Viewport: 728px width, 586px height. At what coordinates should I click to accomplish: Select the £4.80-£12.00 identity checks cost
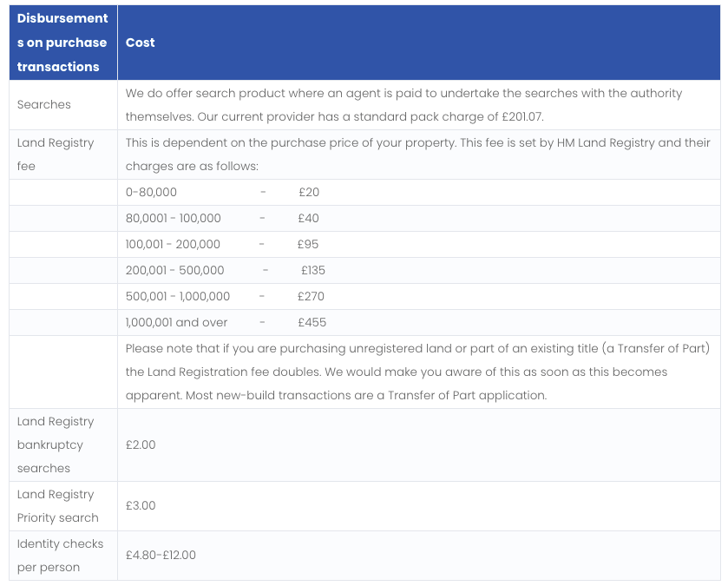[x=161, y=555]
